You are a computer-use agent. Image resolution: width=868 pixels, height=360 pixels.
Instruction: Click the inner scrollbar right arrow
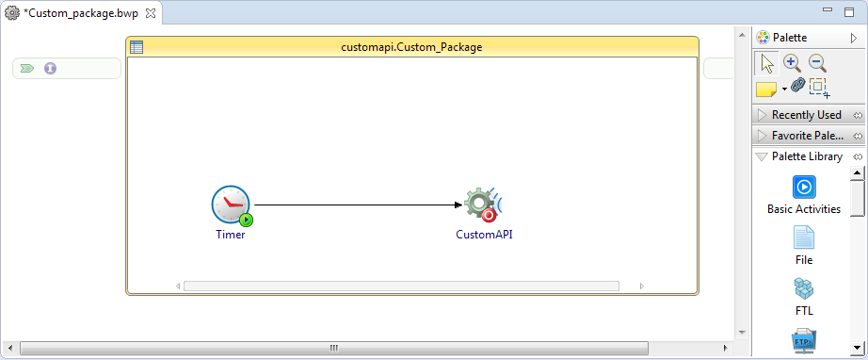[x=642, y=286]
